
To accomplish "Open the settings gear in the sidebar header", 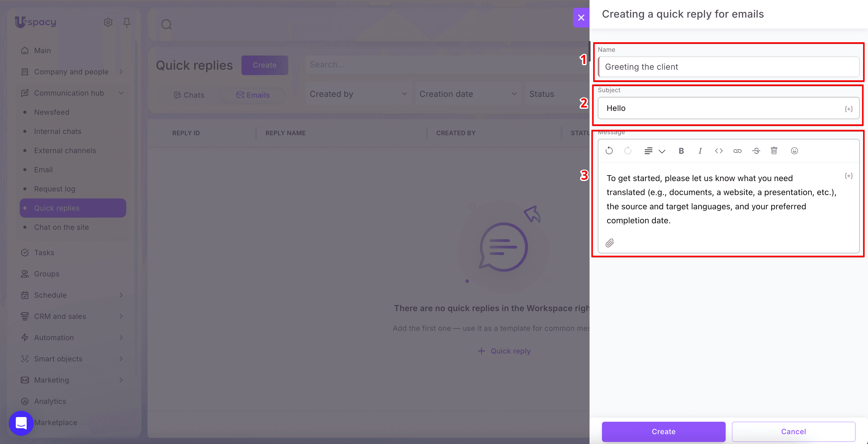I will (108, 22).
